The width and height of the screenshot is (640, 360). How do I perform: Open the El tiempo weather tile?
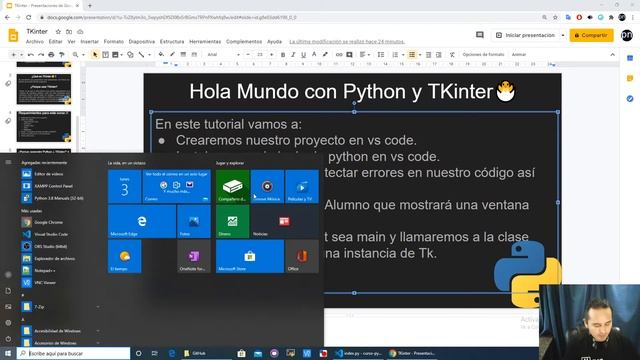(x=124, y=256)
